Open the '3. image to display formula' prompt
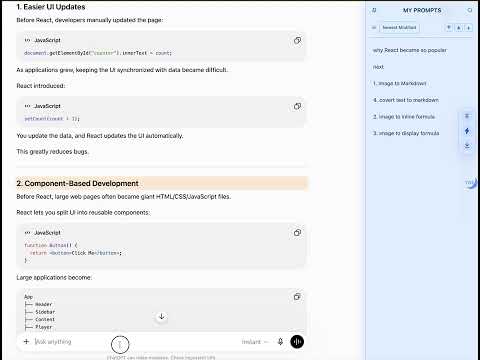Screen dimensions: 480x360 (406, 133)
